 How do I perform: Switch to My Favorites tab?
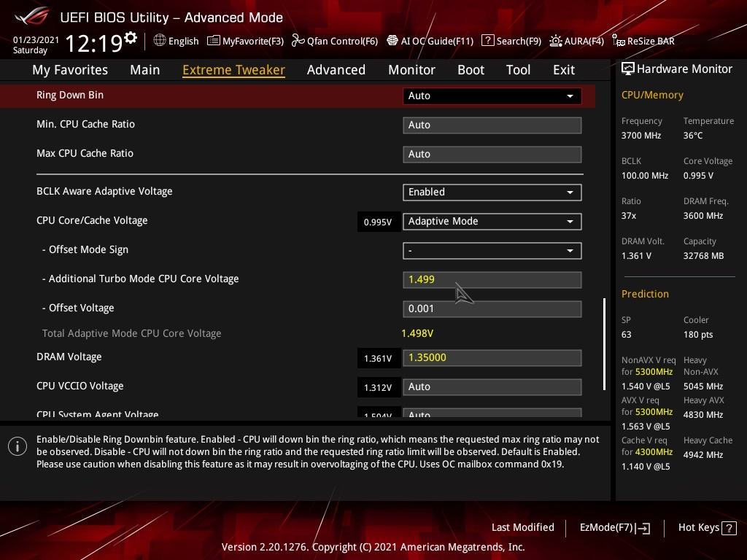pos(70,70)
